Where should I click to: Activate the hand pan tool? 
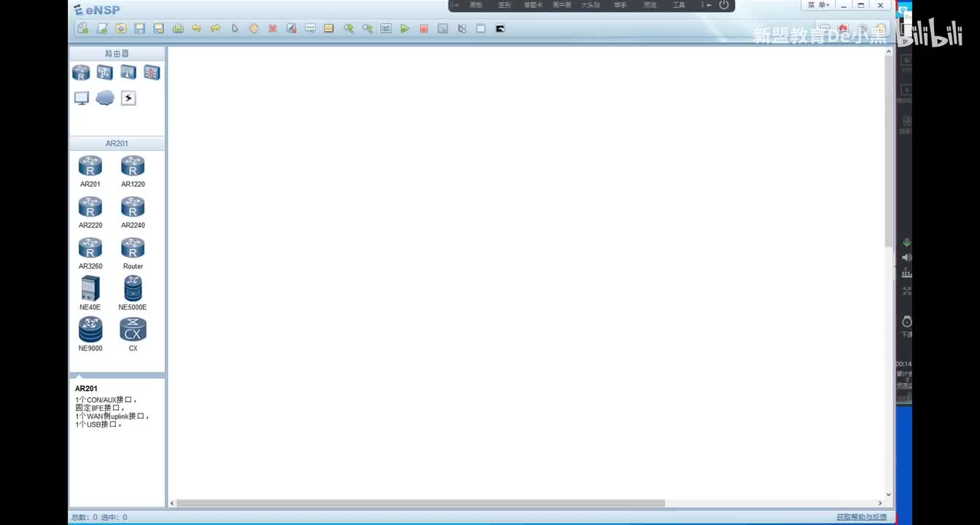254,28
